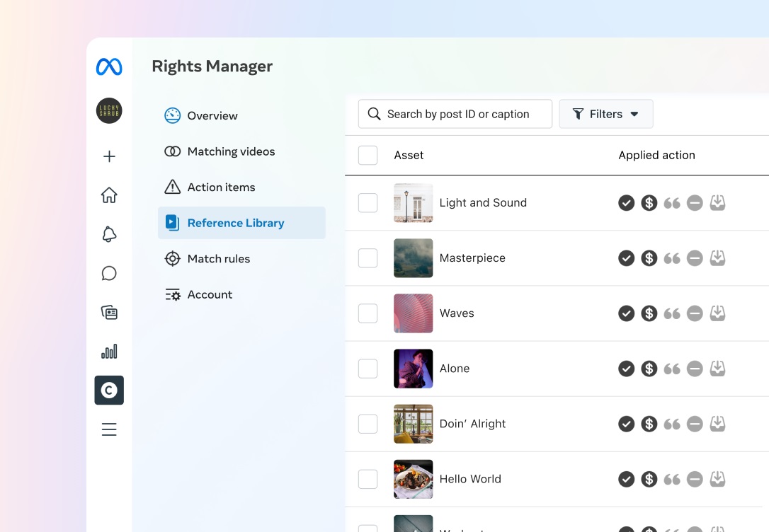
Task: Click the block minus icon for Alone
Action: [695, 369]
